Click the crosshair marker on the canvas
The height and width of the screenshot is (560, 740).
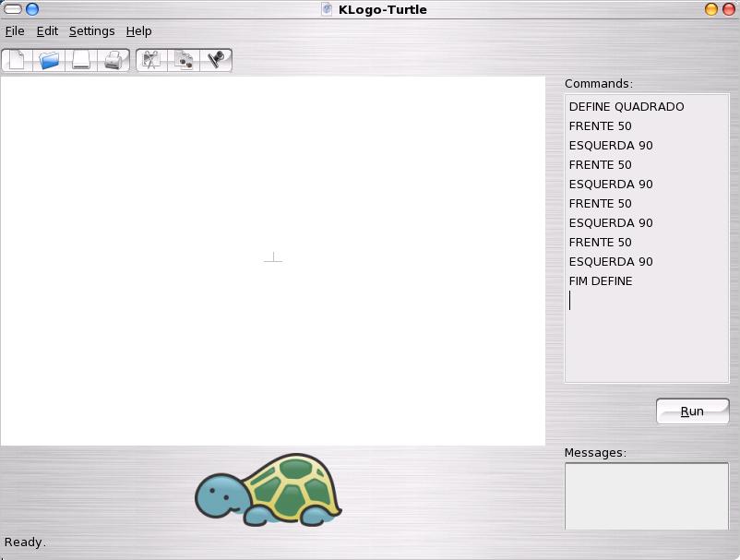click(273, 259)
